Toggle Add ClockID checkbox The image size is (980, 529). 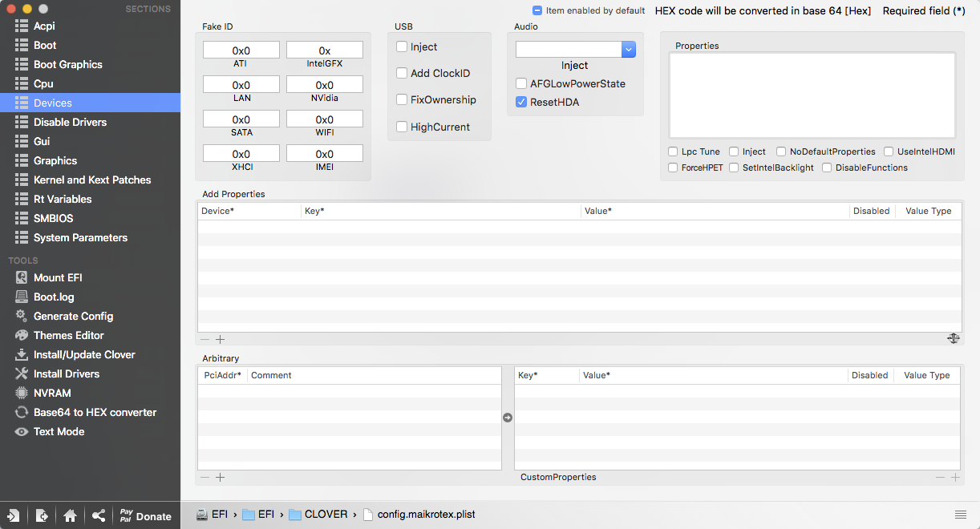pyautogui.click(x=402, y=73)
